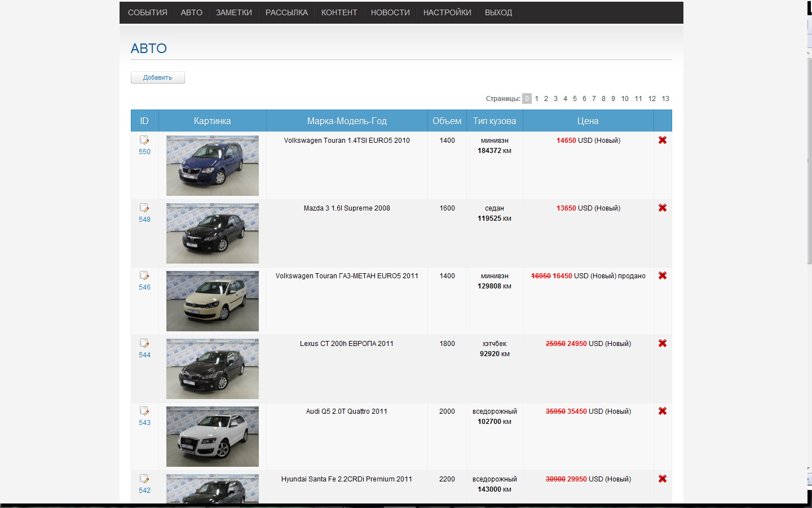Open ID link 543
812x508 pixels.
(x=144, y=423)
